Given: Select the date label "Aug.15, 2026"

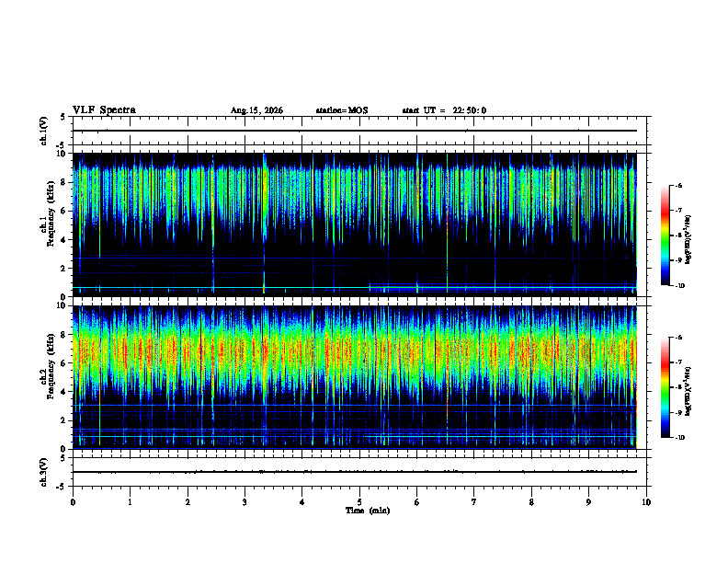Looking at the screenshot, I should pos(256,110).
